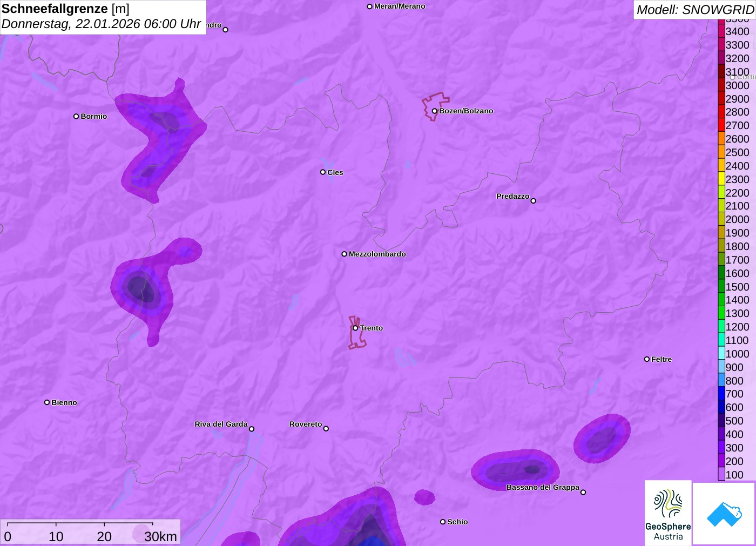Click the Riva del Garda label text
Viewport: 756px width, 546px height.
click(x=221, y=424)
